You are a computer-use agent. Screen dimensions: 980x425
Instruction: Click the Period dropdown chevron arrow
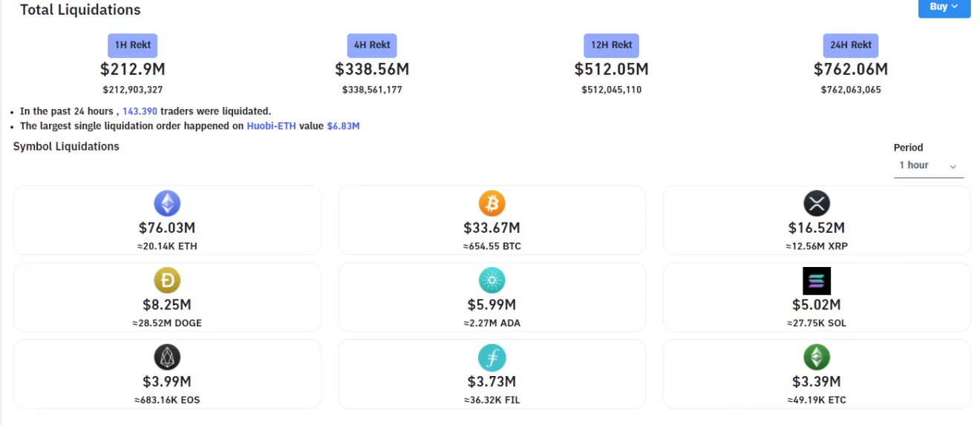coord(953,167)
